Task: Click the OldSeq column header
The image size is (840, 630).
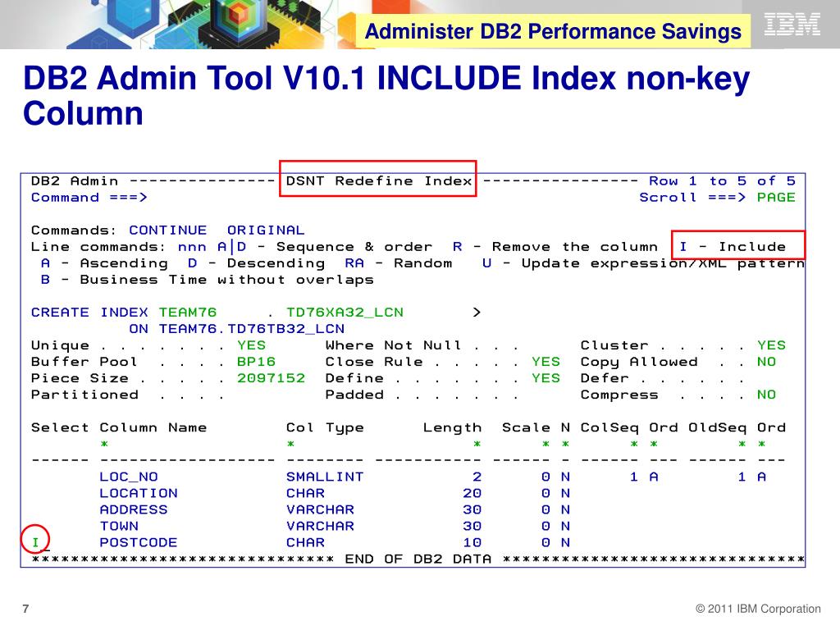Action: click(717, 427)
